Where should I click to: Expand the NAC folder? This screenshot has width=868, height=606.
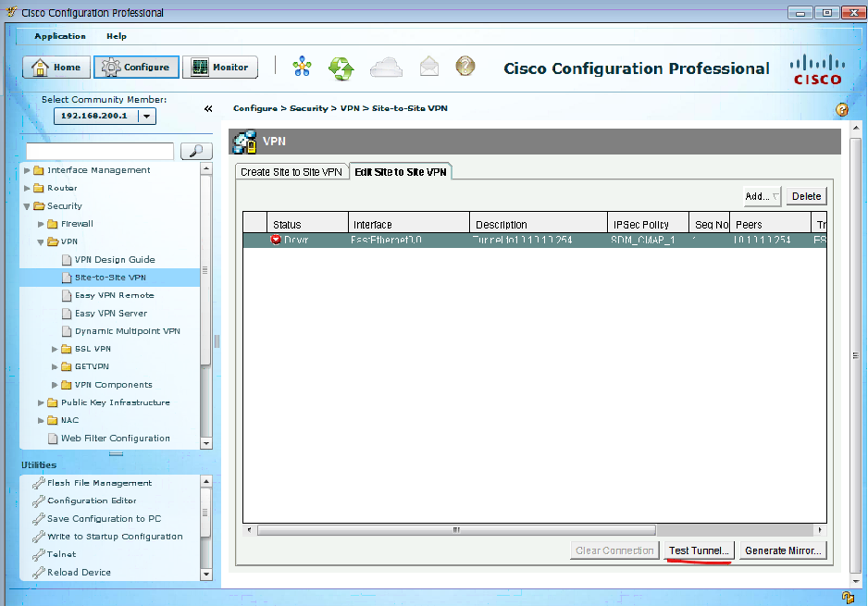click(x=41, y=421)
